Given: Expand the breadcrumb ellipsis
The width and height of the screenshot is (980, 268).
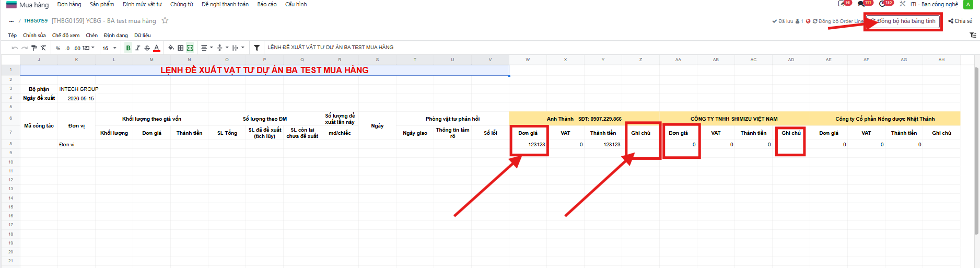Looking at the screenshot, I should tap(11, 21).
